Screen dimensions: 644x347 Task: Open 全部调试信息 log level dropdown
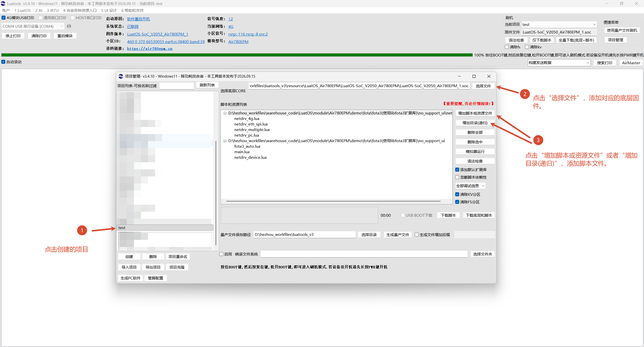(x=471, y=186)
